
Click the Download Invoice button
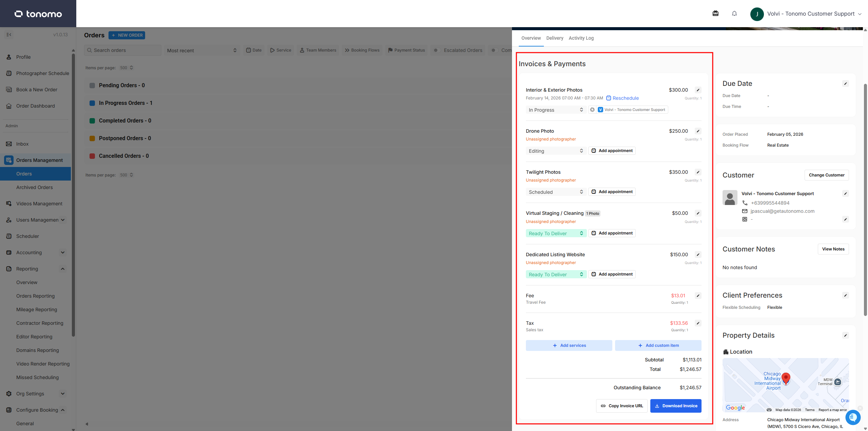676,406
